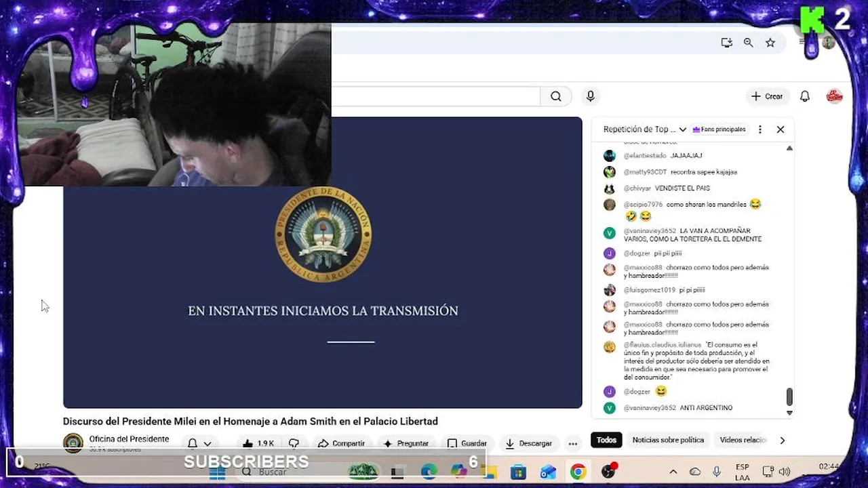Open the chat three-dot options menu
This screenshot has width=868, height=488.
[x=759, y=129]
